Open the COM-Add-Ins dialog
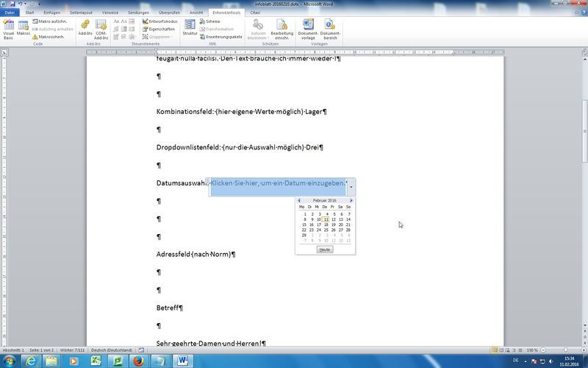 click(x=101, y=29)
